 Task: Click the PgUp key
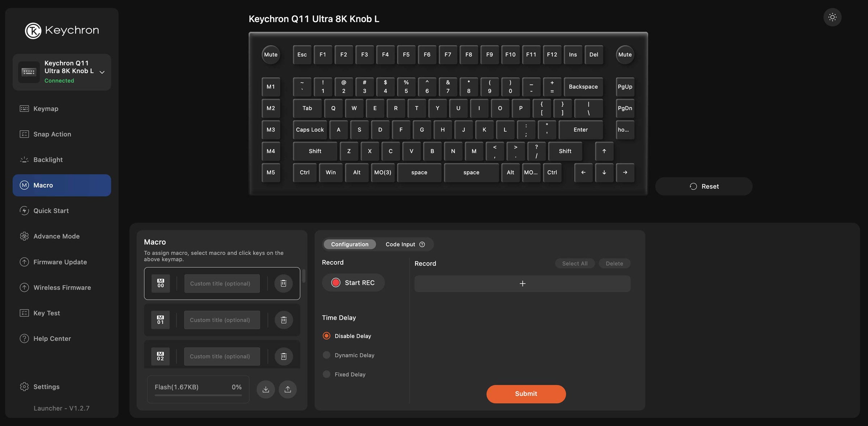(x=625, y=87)
